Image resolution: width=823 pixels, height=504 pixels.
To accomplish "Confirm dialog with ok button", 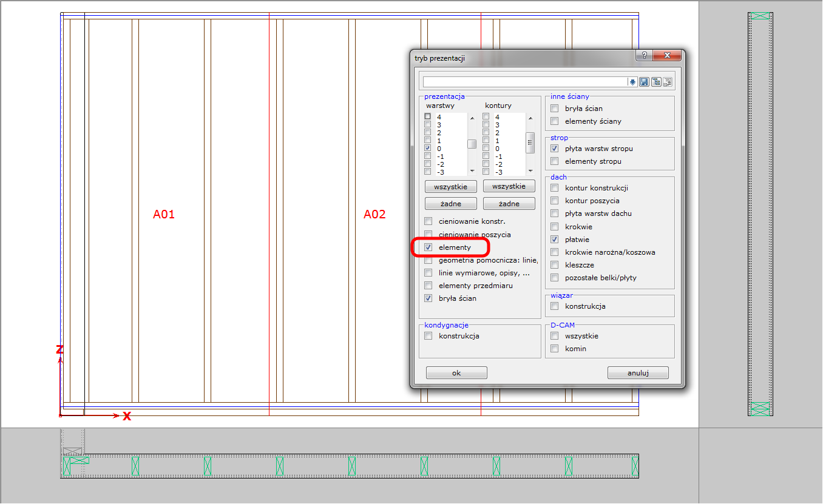I will pos(456,373).
